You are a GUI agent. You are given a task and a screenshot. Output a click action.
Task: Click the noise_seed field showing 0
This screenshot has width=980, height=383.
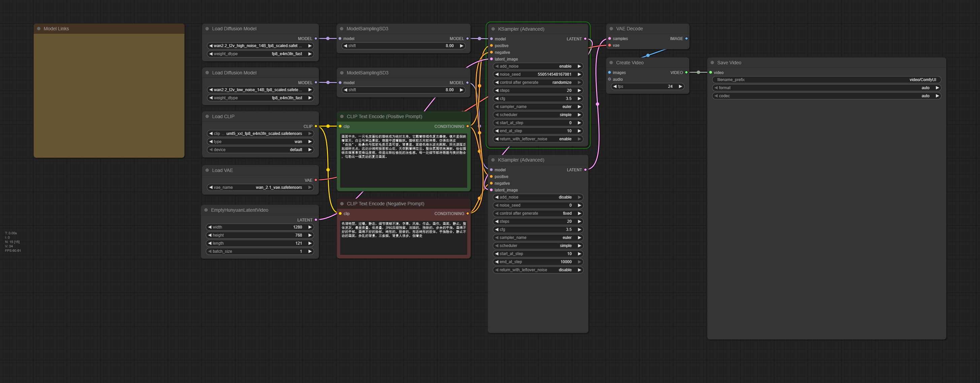(x=538, y=205)
